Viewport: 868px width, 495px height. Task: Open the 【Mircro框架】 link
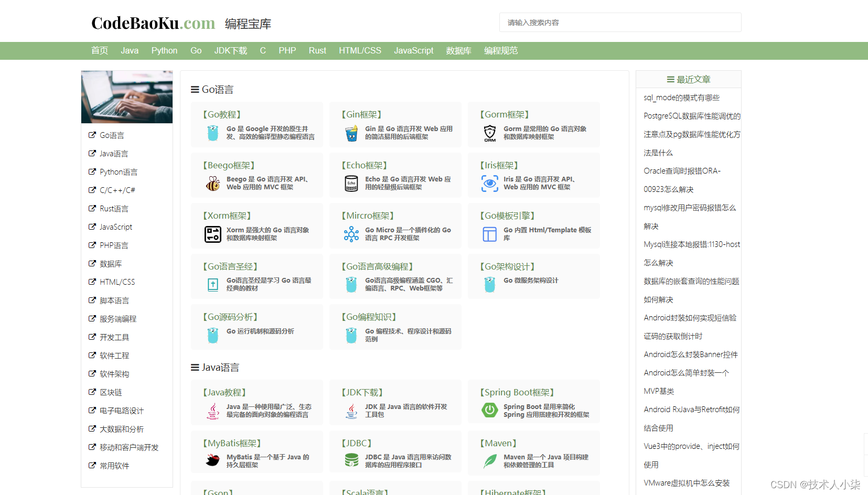click(368, 216)
